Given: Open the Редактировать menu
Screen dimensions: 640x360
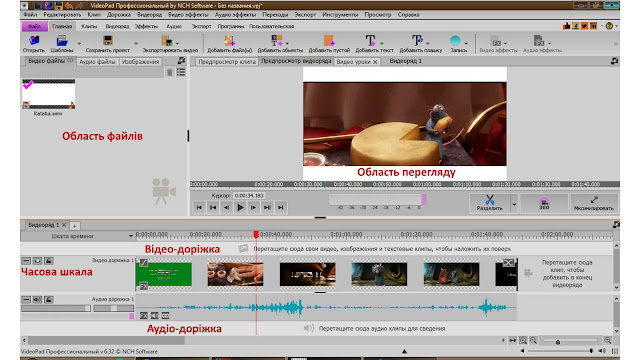Looking at the screenshot, I should (x=62, y=14).
